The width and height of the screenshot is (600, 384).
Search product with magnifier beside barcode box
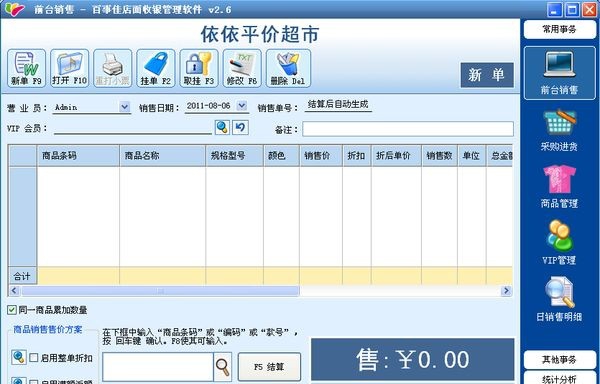tap(222, 367)
